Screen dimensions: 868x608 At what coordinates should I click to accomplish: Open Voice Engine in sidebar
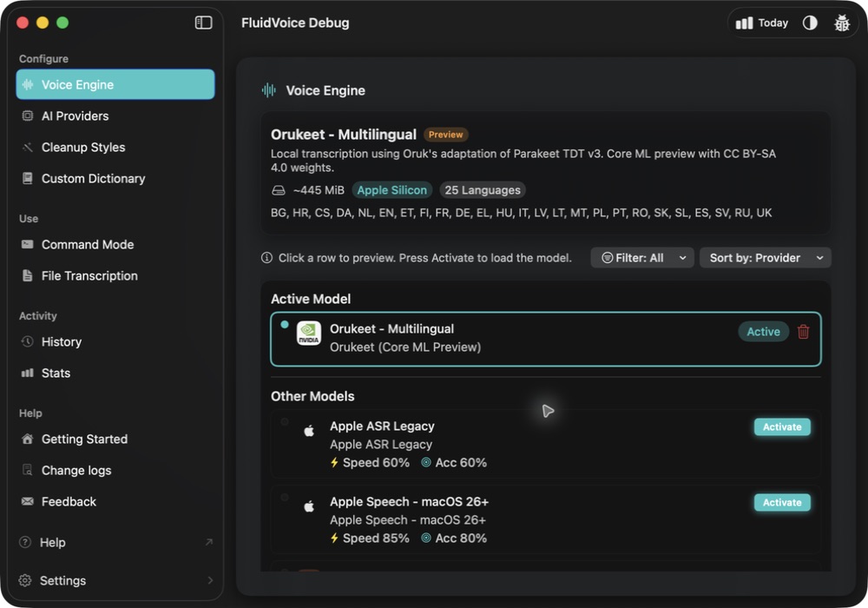115,85
